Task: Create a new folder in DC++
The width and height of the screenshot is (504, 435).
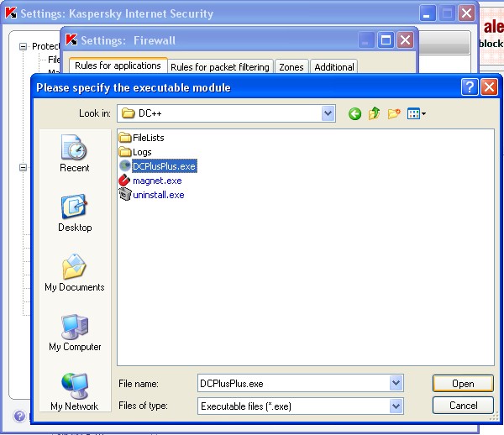Action: 394,113
